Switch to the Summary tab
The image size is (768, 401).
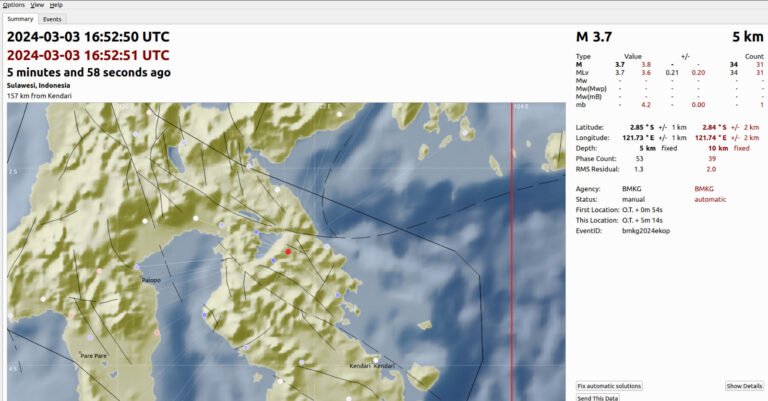pos(20,19)
